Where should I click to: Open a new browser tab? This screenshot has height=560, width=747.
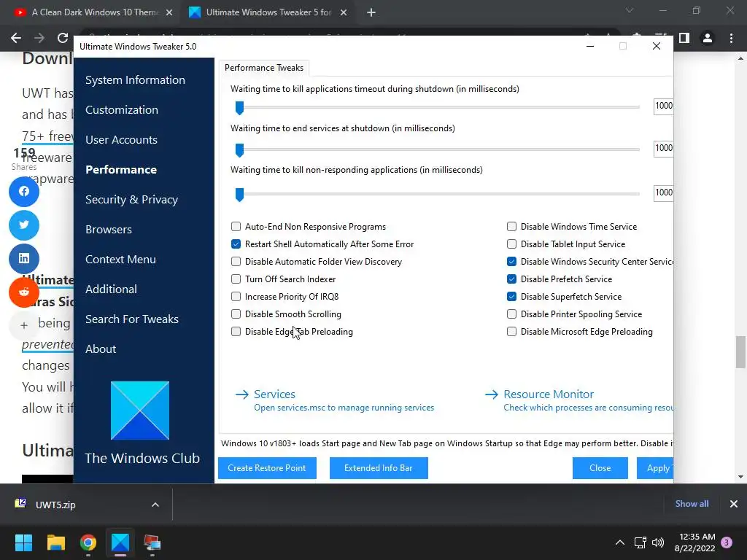tap(371, 12)
